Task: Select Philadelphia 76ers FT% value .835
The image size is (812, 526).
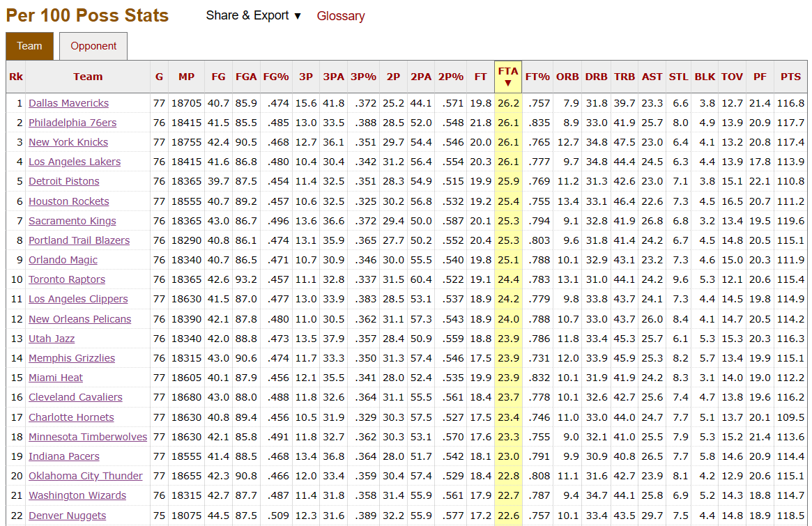Action: pos(539,123)
